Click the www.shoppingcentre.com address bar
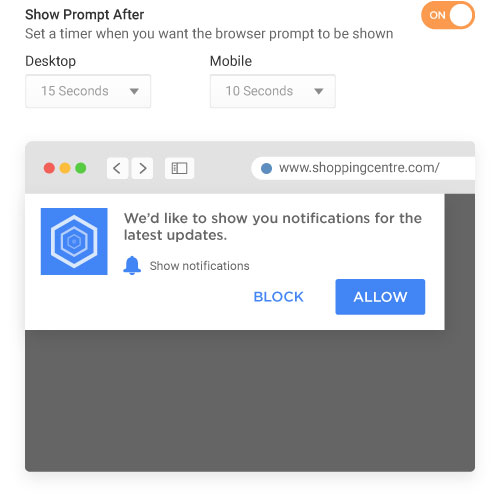This screenshot has width=500, height=500. click(x=363, y=168)
